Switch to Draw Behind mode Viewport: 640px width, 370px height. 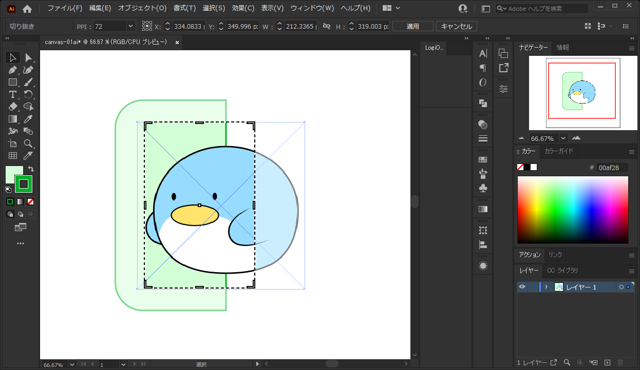[20, 214]
